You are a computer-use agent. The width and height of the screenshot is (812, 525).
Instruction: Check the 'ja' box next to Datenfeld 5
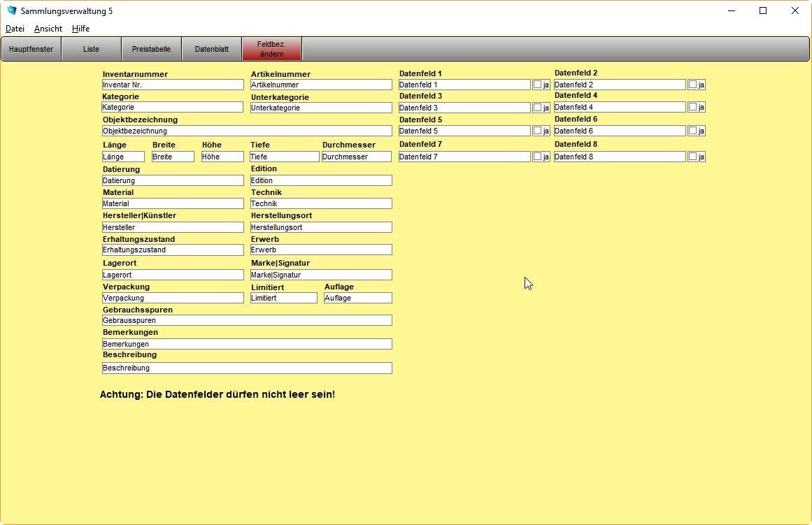[537, 131]
